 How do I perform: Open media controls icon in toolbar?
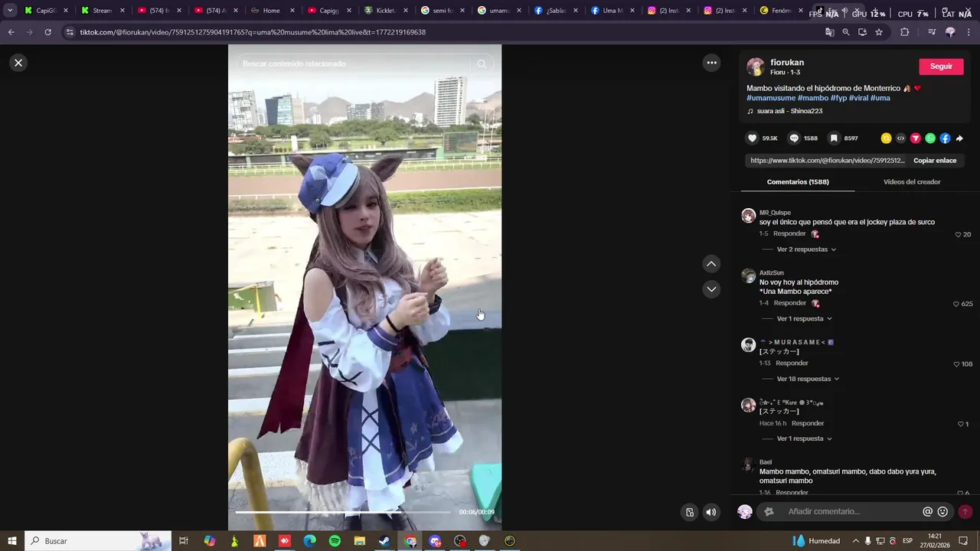pyautogui.click(x=932, y=32)
